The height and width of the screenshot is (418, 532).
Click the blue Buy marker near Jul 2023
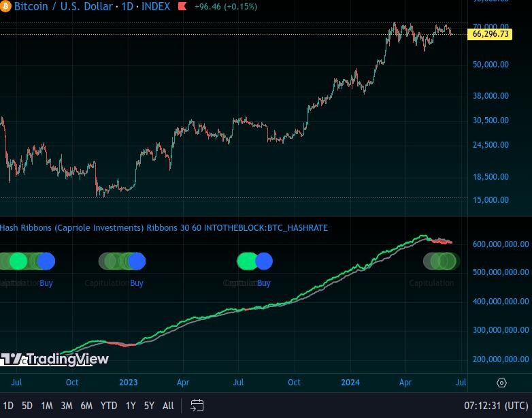(264, 261)
